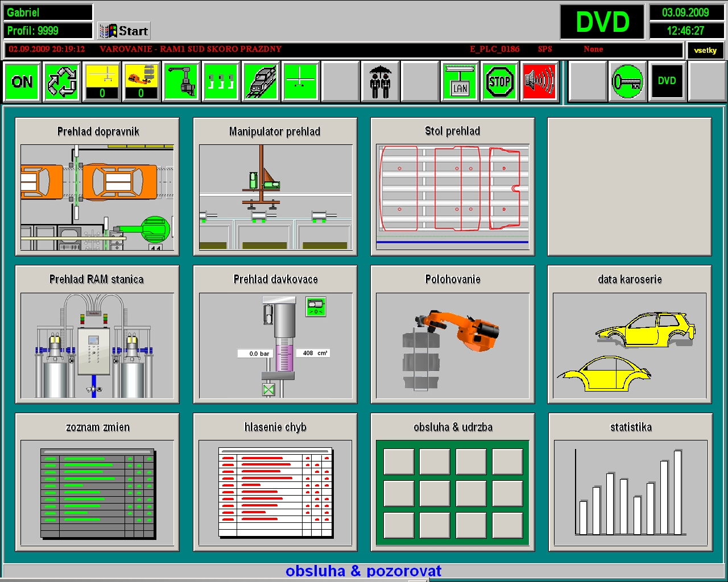The width and height of the screenshot is (728, 582).
Task: Click the green crosshair positioning icon
Action: pyautogui.click(x=301, y=82)
